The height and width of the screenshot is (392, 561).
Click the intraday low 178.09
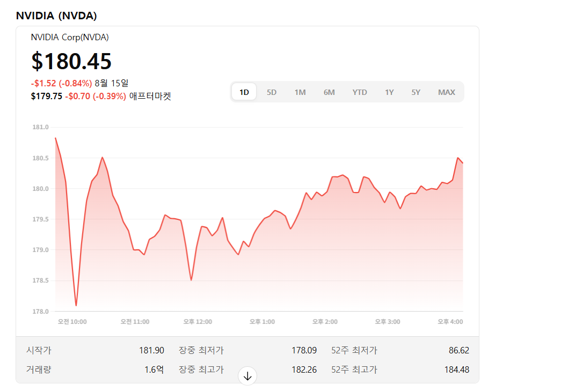(304, 350)
